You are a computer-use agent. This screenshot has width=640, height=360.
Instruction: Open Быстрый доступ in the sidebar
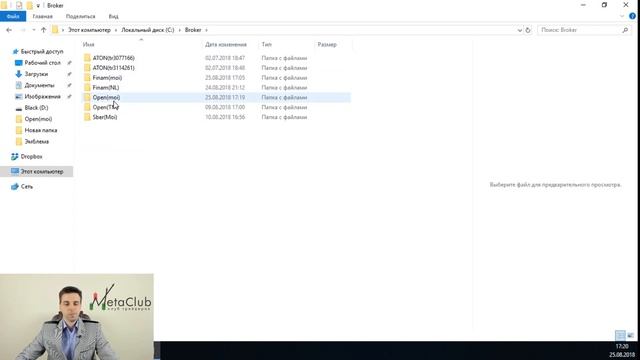(42, 51)
